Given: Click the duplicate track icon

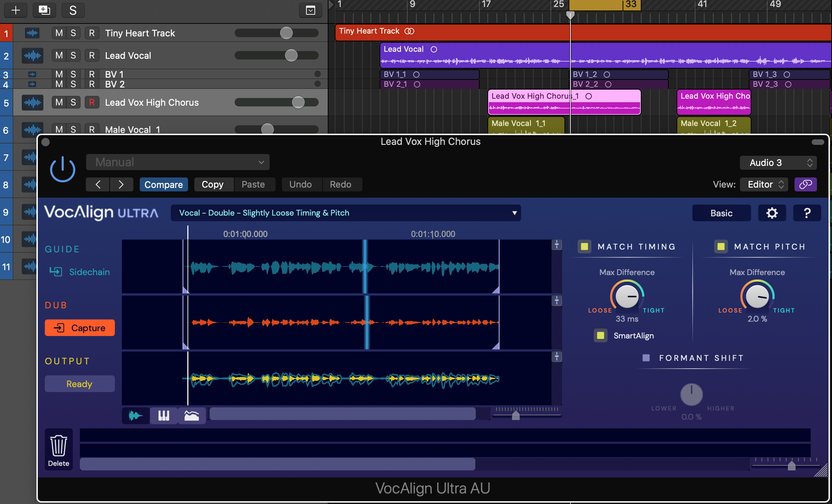Looking at the screenshot, I should tap(44, 10).
